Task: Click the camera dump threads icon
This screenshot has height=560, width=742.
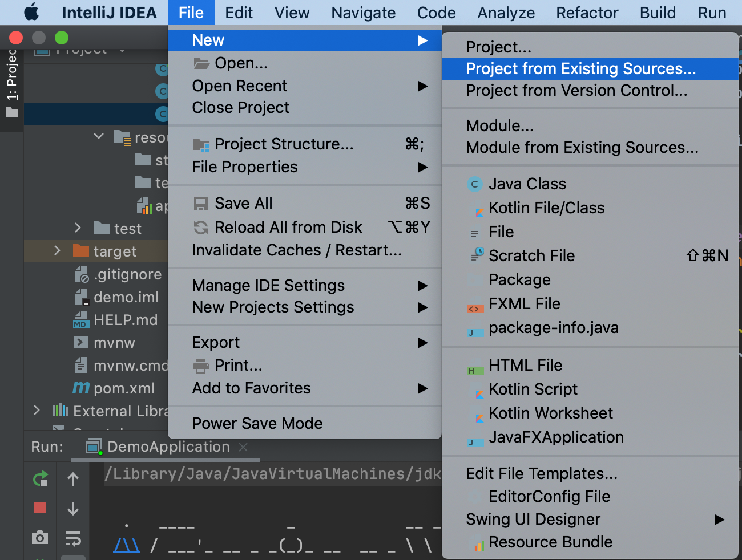Action: point(40,537)
